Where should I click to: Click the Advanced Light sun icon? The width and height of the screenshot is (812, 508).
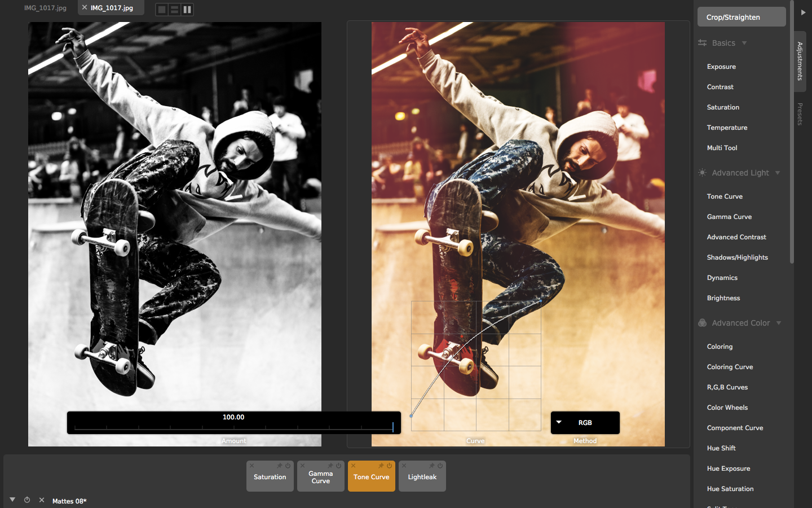701,173
